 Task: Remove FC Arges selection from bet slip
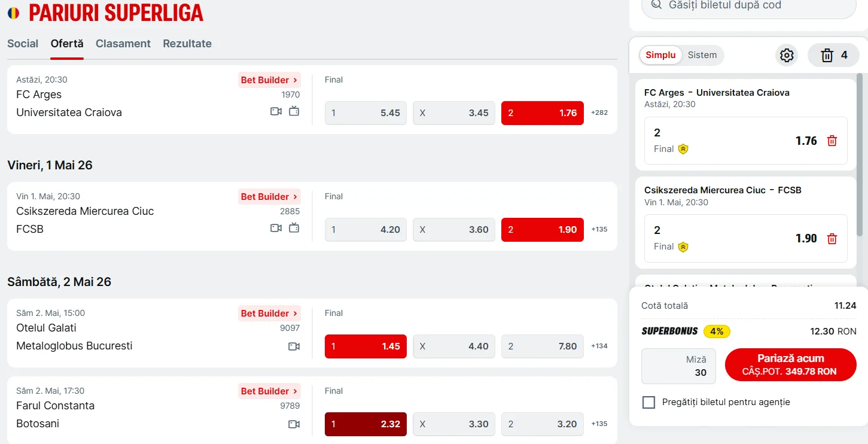[x=832, y=141]
